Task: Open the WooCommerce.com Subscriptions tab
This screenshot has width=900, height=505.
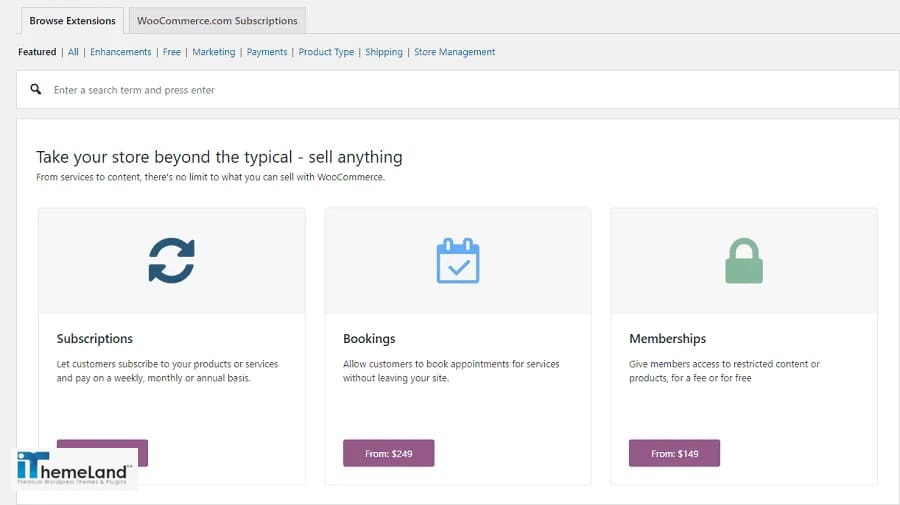Action: (217, 21)
